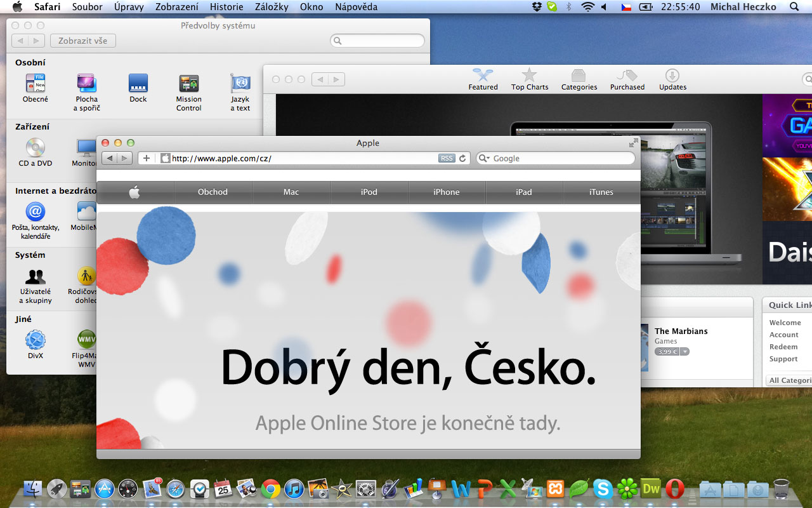The height and width of the screenshot is (508, 812).
Task: Open Dock preferences pane
Action: pos(138,88)
